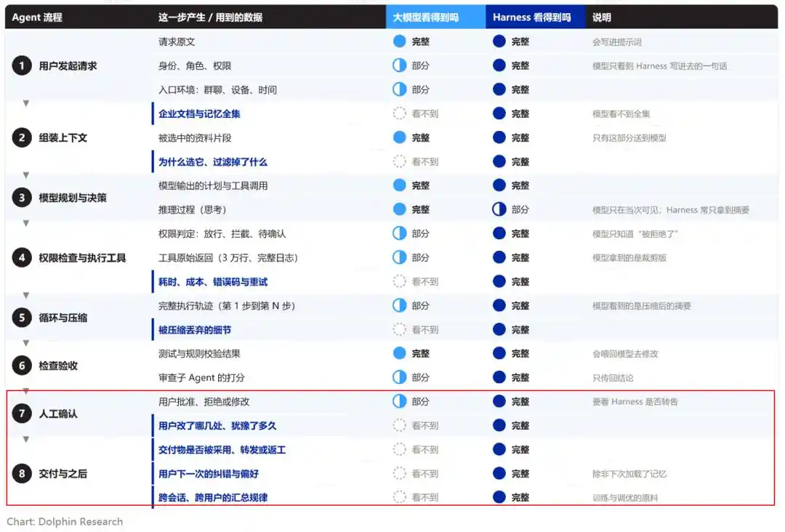Click Harness half circle in 推理过程 row
Viewport: 785px width, 532px height.
click(x=499, y=210)
